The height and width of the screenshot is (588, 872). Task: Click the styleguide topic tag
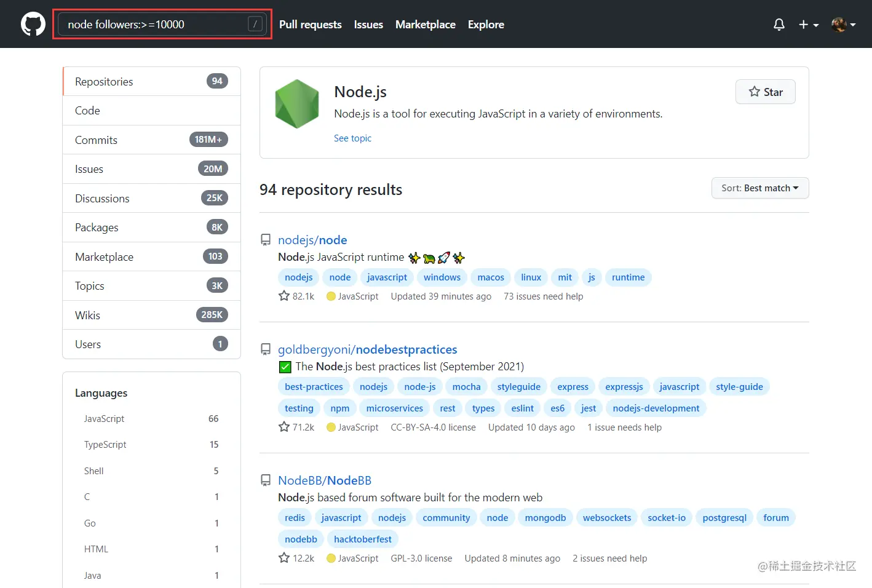click(519, 387)
